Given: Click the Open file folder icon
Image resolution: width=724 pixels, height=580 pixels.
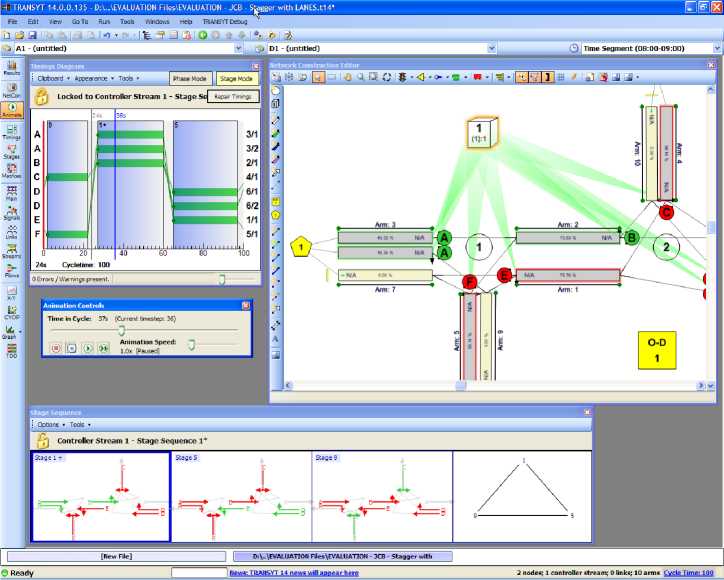Looking at the screenshot, I should 19,35.
